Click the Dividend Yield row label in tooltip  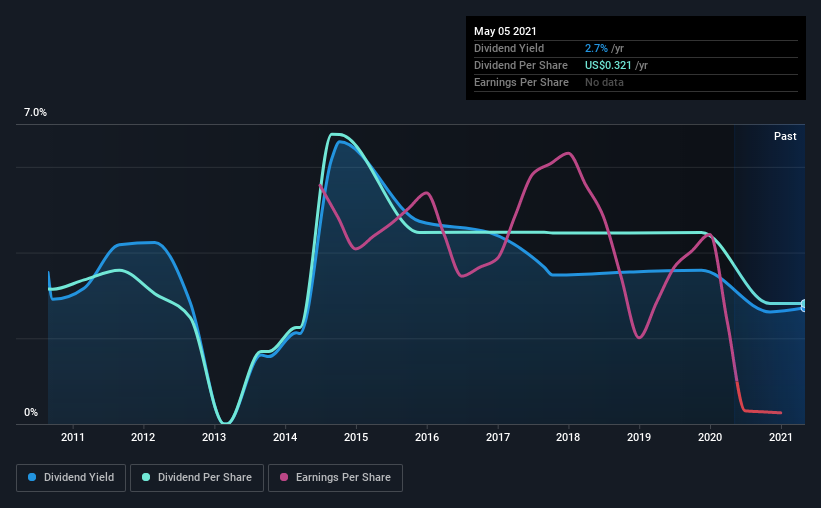pyautogui.click(x=509, y=48)
